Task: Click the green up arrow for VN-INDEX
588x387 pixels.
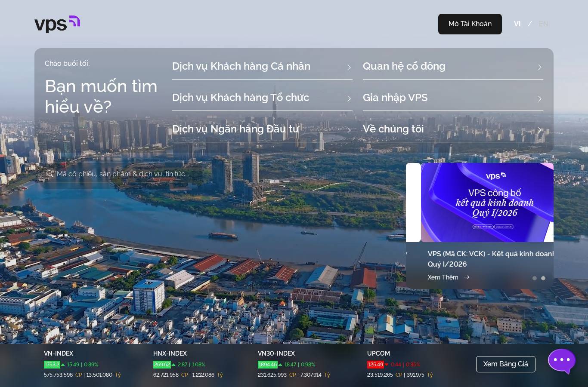Action: tap(63, 365)
